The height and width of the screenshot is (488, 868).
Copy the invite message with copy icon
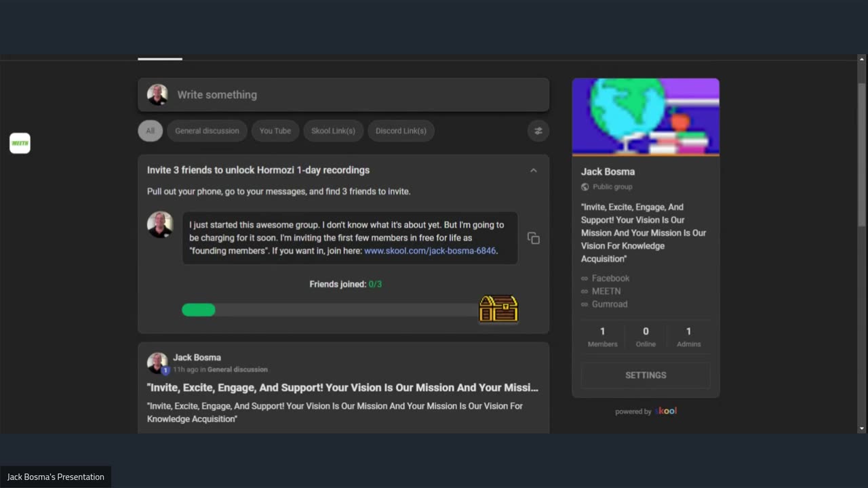tap(534, 238)
